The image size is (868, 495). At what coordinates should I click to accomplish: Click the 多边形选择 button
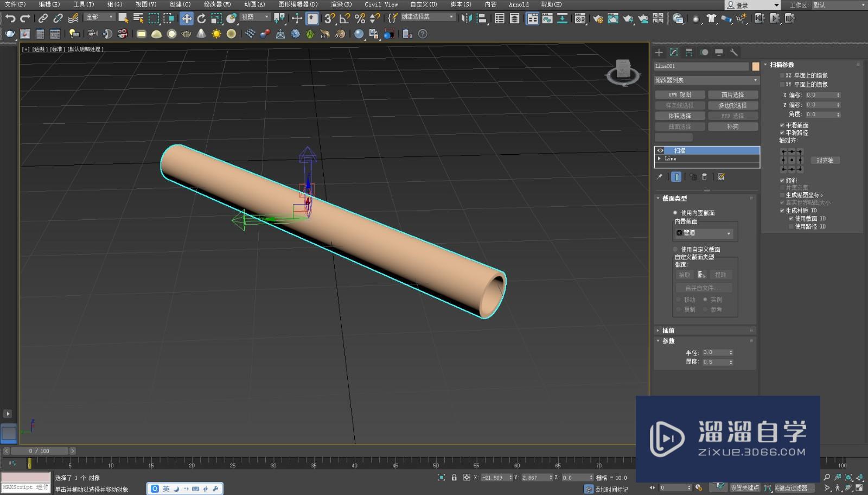click(733, 105)
